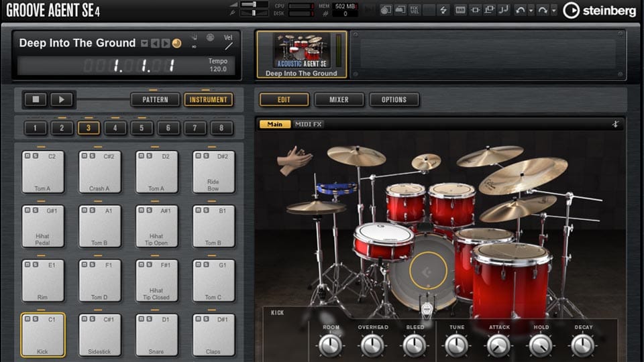The image size is (644, 362).
Task: Trigger the hand claps instrument in kit picture
Action: (294, 160)
